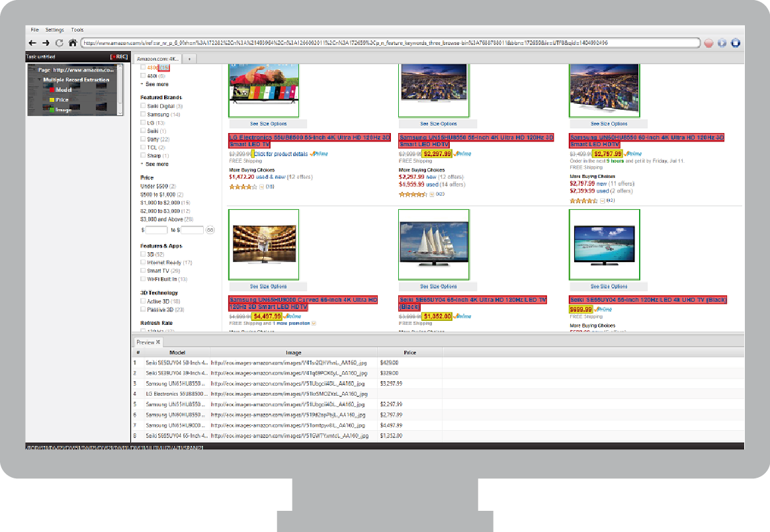Open rating dropdown arrow for Samsung UN55HU8550
770x532 pixels.
[x=432, y=195]
